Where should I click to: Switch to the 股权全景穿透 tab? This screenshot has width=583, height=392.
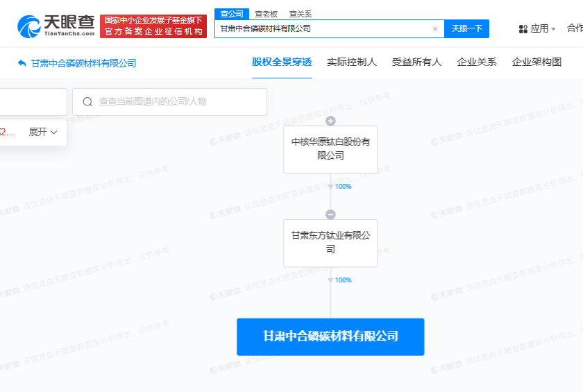click(282, 62)
